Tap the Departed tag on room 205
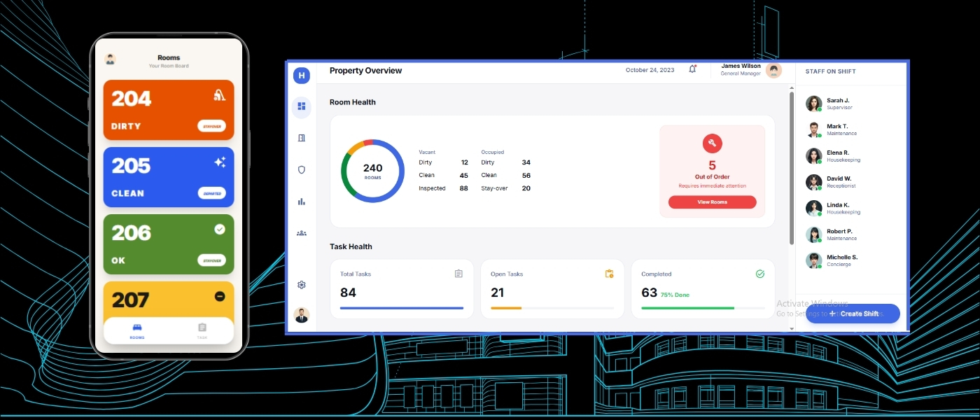Image resolution: width=980 pixels, height=420 pixels. [211, 193]
